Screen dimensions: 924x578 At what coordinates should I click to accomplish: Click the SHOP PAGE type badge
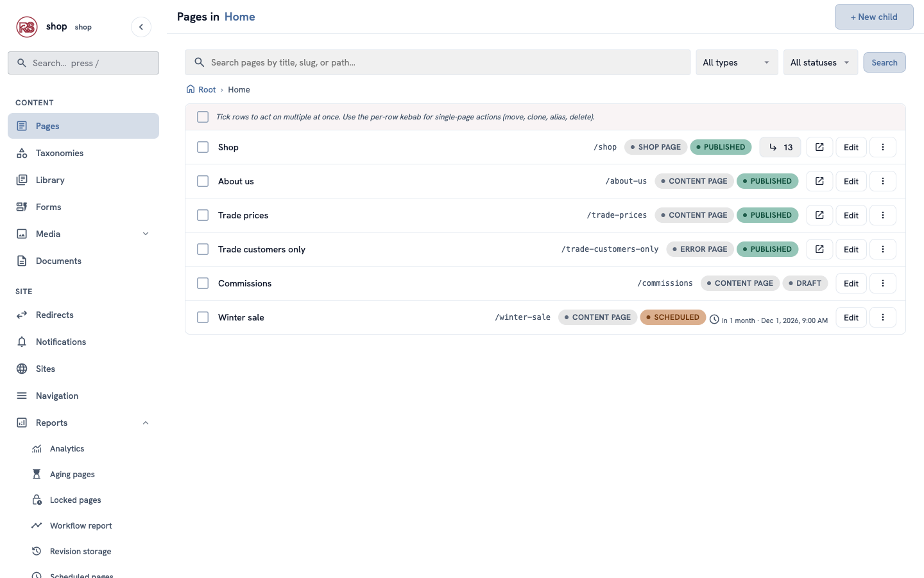tap(656, 147)
